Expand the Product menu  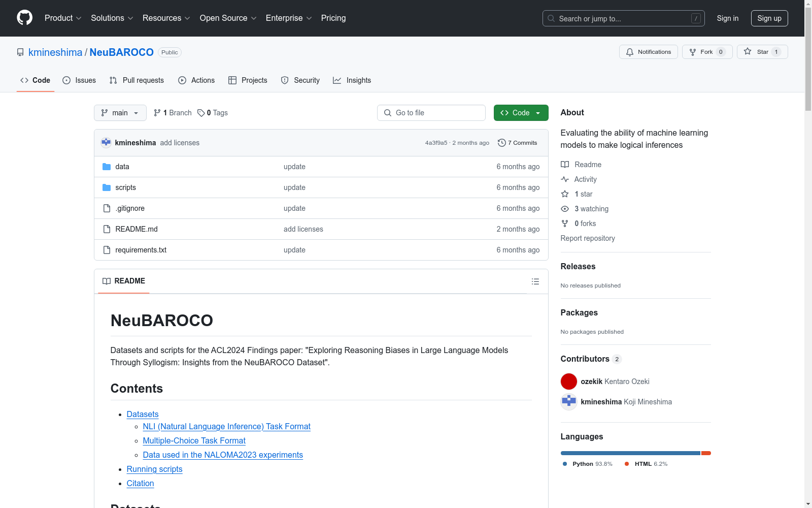point(63,18)
